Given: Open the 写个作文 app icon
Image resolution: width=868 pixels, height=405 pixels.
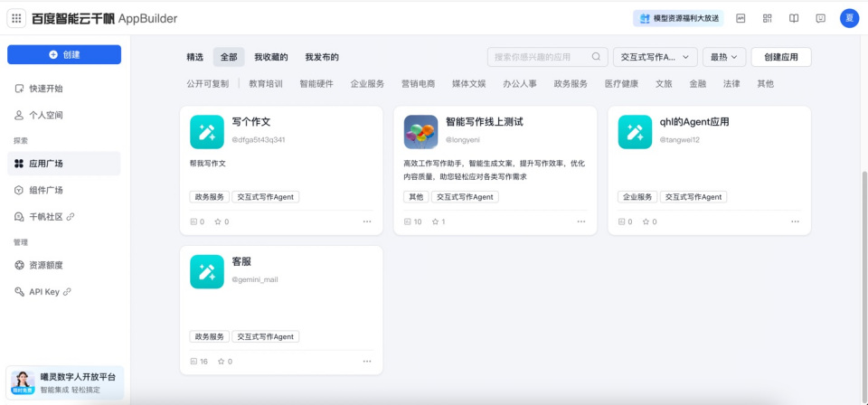Looking at the screenshot, I should pos(207,132).
